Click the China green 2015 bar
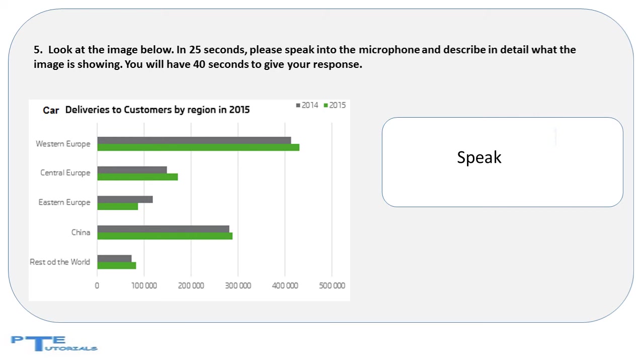Screen dimensions: 644x362 click(x=165, y=236)
